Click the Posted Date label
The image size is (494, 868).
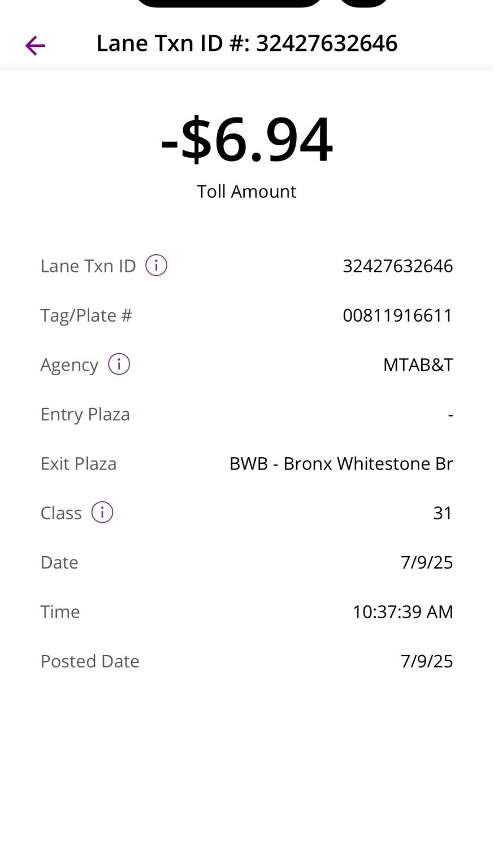tap(90, 661)
